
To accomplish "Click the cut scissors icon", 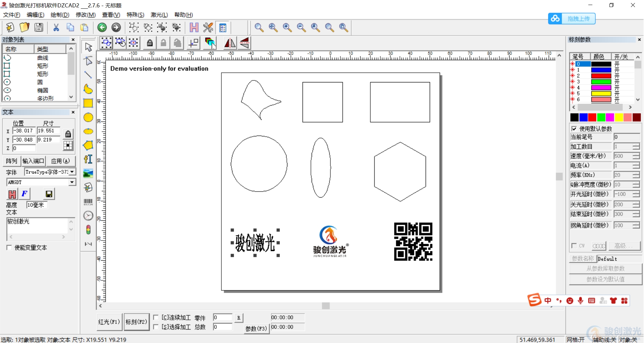I will [x=56, y=27].
